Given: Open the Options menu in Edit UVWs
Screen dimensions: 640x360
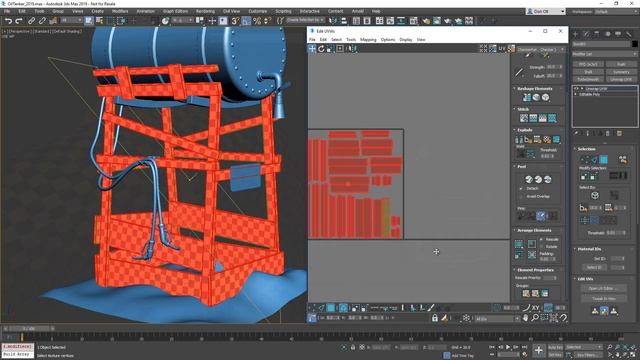Looking at the screenshot, I should point(388,40).
